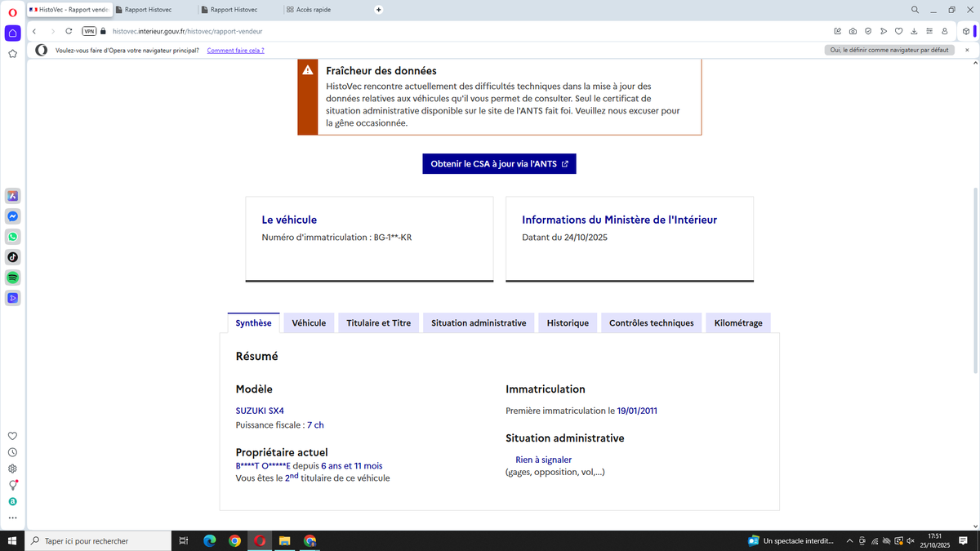980x551 pixels.
Task: Open the 'Un spectacle interdit...' news widget
Action: pos(792,540)
